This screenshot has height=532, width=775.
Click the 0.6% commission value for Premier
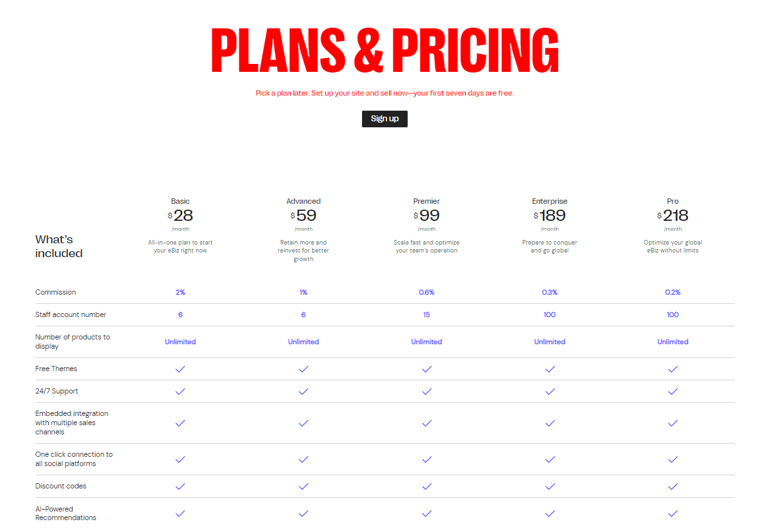[x=427, y=293]
